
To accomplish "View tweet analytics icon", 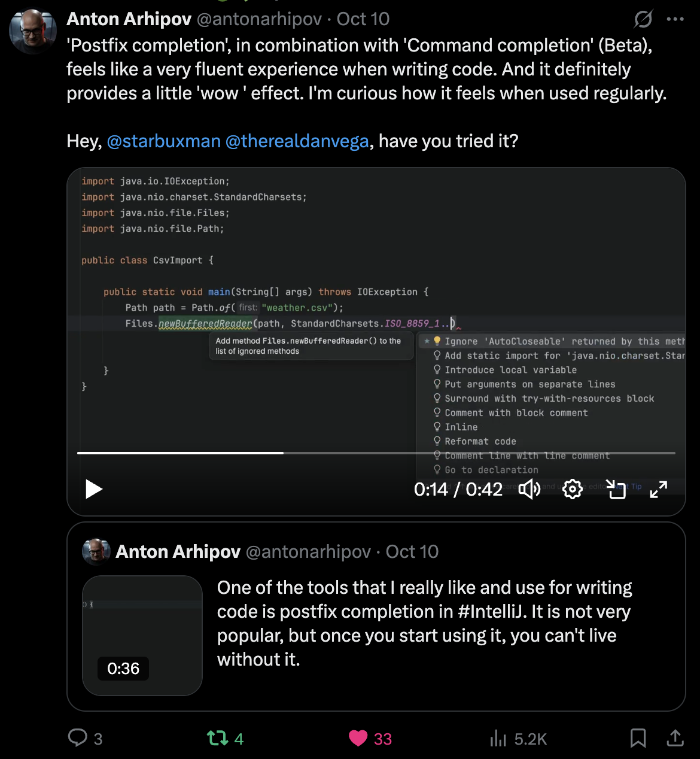I will (498, 738).
